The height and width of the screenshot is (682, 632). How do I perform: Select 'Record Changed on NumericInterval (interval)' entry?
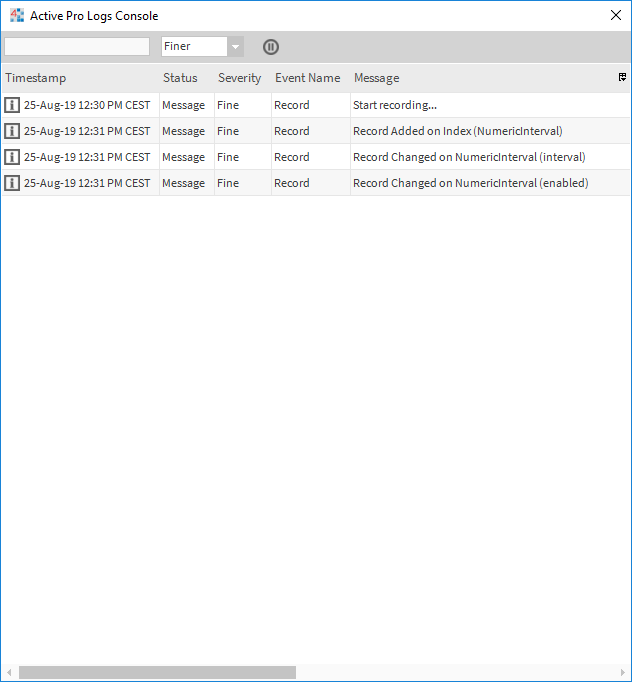469,157
